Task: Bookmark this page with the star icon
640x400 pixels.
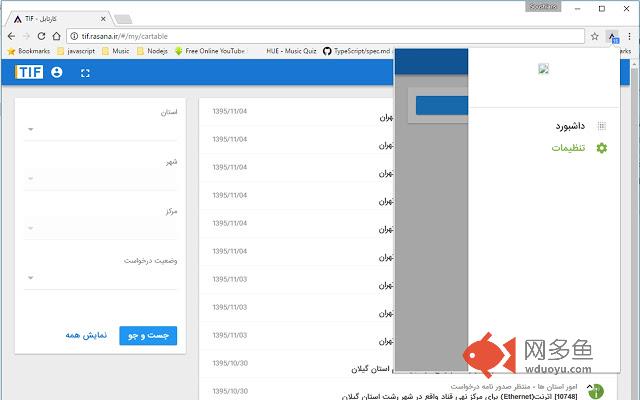Action: point(594,36)
